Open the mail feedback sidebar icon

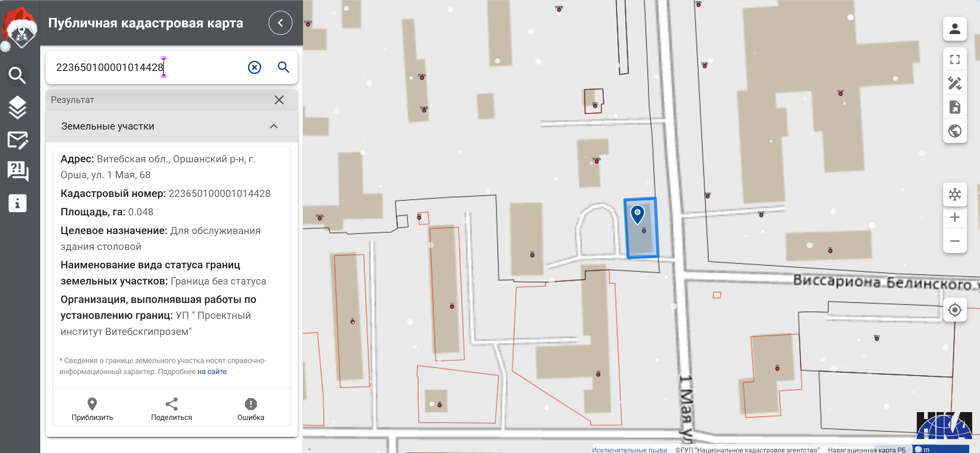(x=17, y=140)
